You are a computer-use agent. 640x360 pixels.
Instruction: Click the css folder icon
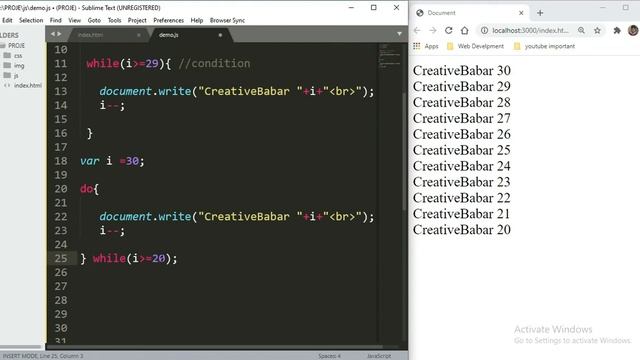(7, 55)
